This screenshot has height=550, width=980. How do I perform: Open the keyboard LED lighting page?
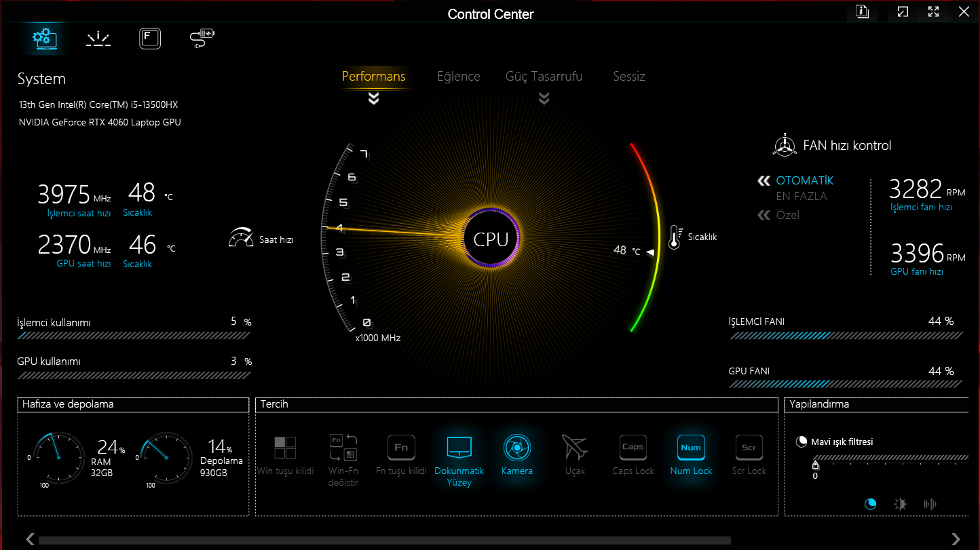click(x=98, y=39)
